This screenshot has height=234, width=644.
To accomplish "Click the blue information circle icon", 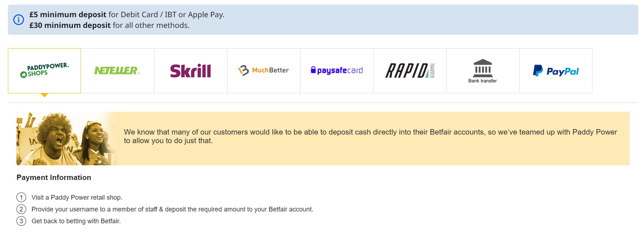I will point(19,20).
